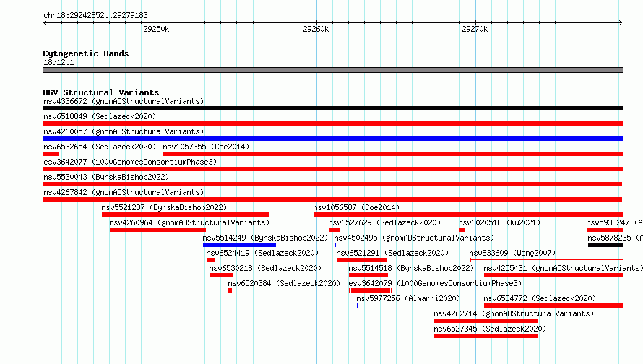Click nsv6520384 (Sedlazeck2020) label
The image size is (643, 364).
tap(284, 283)
